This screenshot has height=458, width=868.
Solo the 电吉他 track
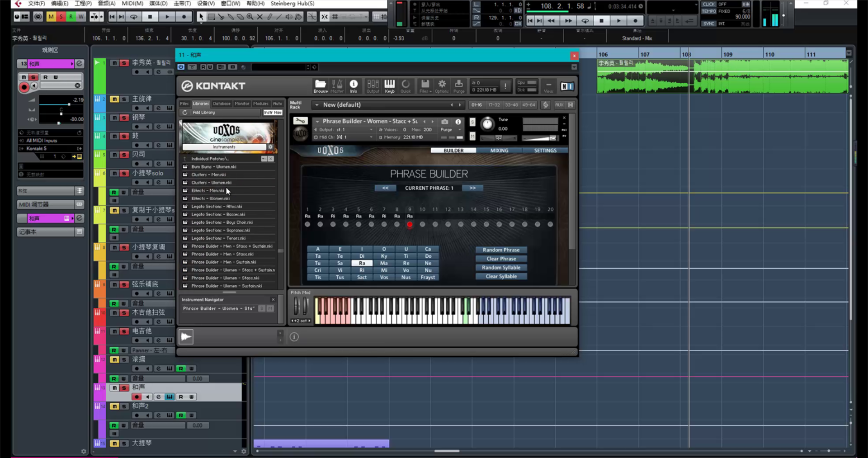coord(124,331)
